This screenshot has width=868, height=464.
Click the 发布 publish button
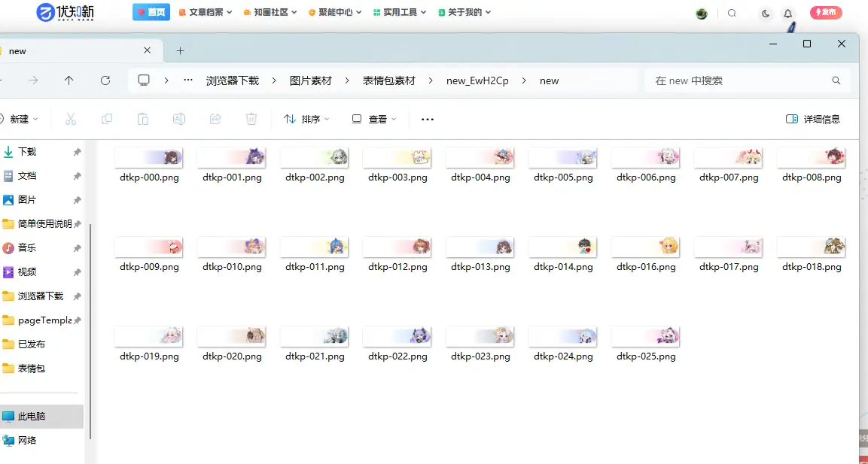point(826,12)
